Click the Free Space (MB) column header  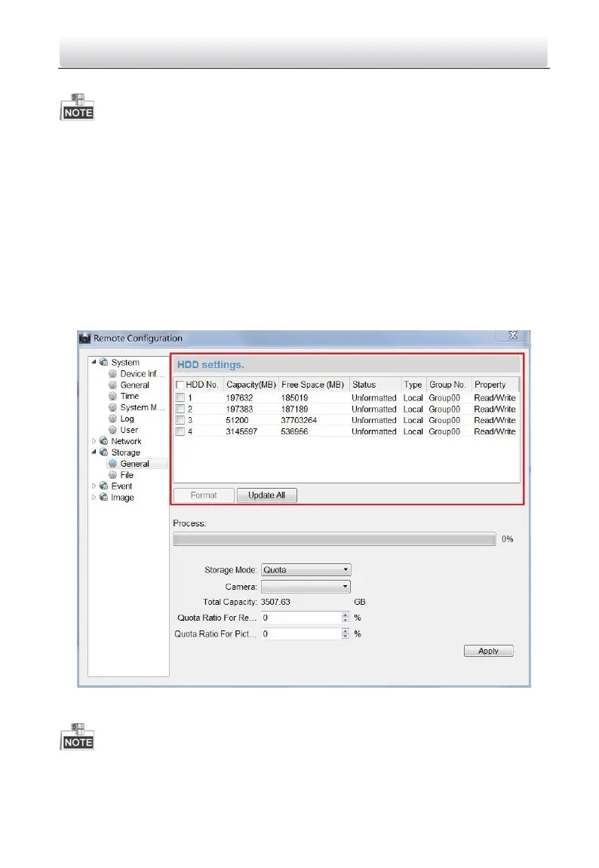(x=313, y=385)
